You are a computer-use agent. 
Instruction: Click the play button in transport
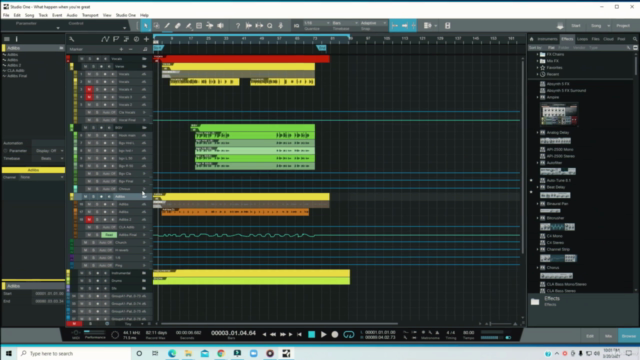(323, 334)
